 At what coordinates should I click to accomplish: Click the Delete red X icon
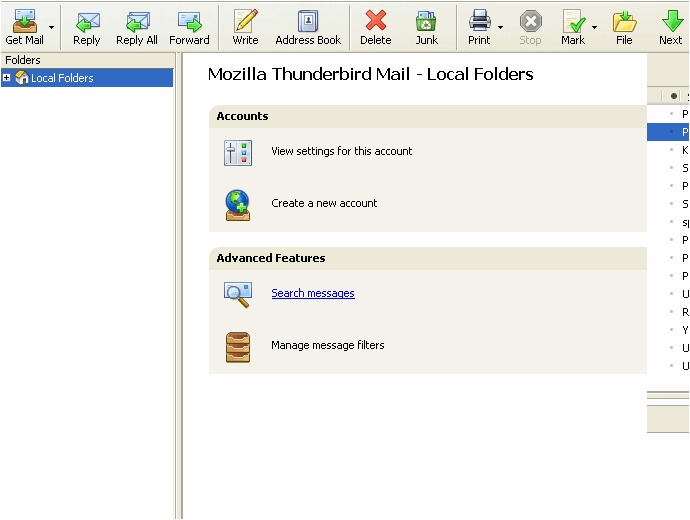click(x=376, y=21)
